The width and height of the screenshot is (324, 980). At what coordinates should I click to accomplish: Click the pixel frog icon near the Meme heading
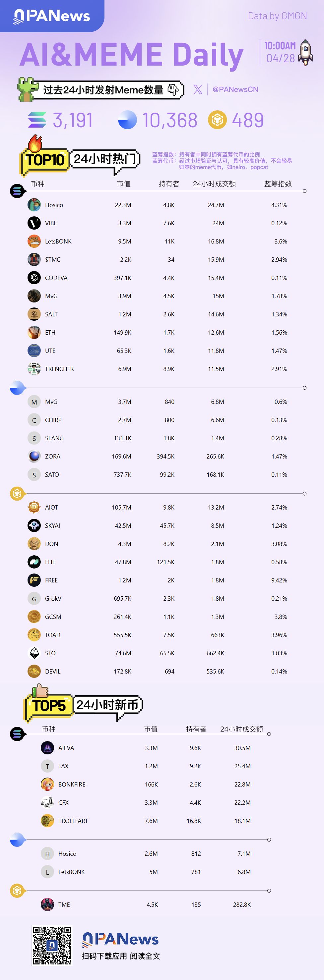click(27, 89)
